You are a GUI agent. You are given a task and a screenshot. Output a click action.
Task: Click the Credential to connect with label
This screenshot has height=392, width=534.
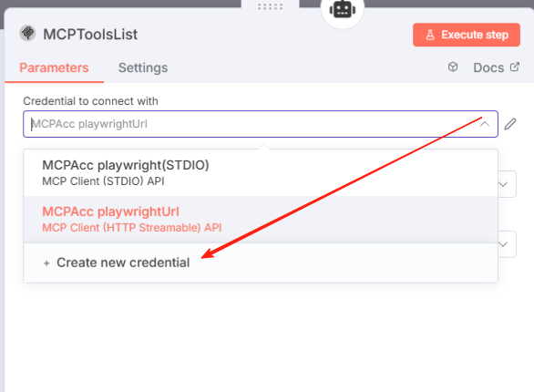[x=90, y=101]
